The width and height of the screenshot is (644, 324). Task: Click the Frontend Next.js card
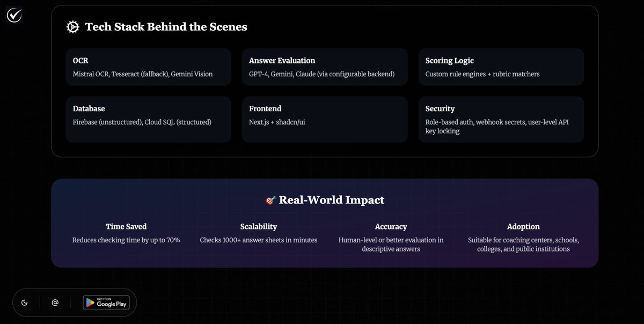tap(324, 119)
